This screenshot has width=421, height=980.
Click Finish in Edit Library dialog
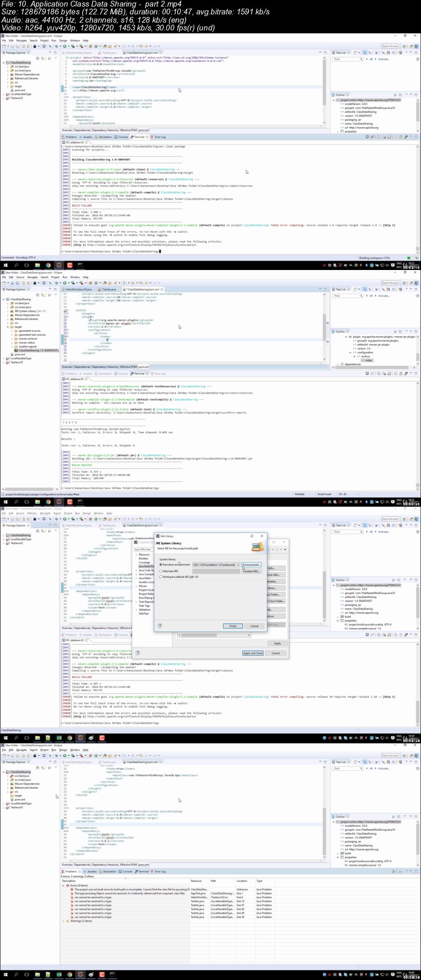[x=233, y=626]
